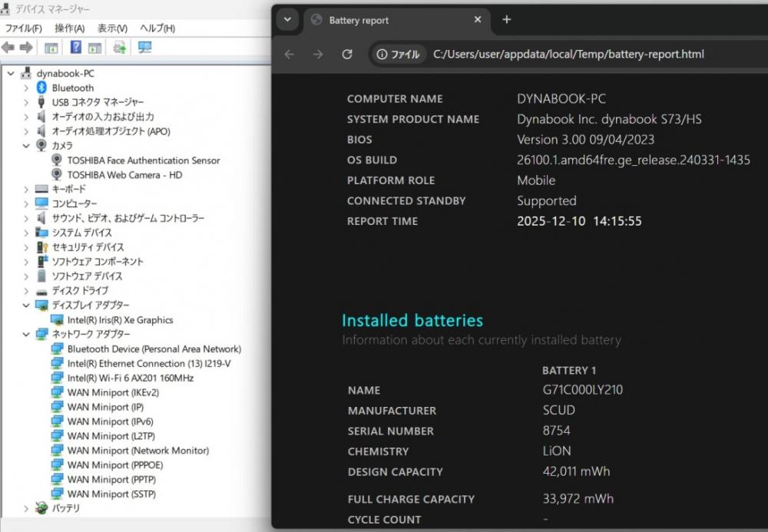Click the Installed batteries heading
Viewport: 768px width, 532px height.
(x=412, y=321)
